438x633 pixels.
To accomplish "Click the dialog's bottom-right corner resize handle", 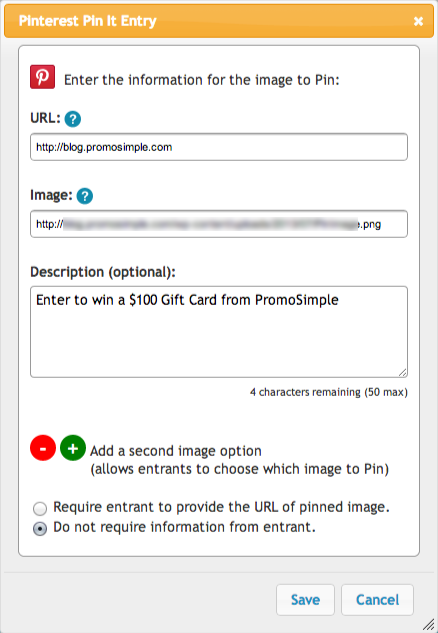I will (x=429, y=624).
